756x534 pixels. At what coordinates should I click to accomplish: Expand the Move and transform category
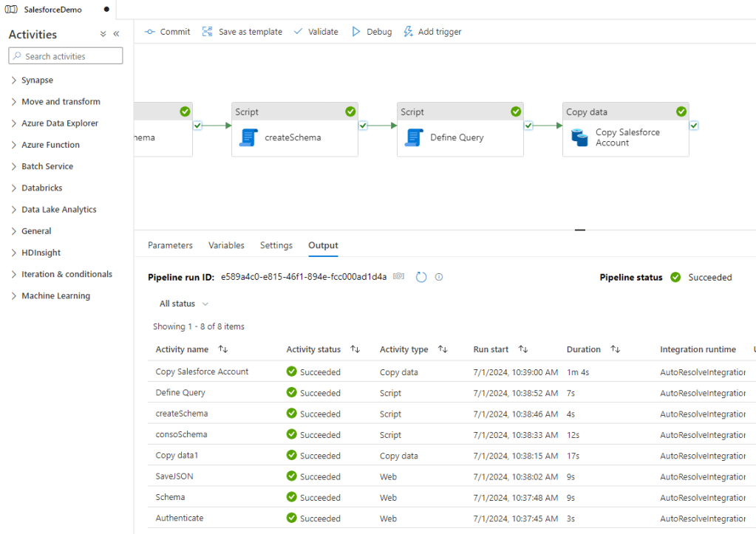pyautogui.click(x=61, y=102)
